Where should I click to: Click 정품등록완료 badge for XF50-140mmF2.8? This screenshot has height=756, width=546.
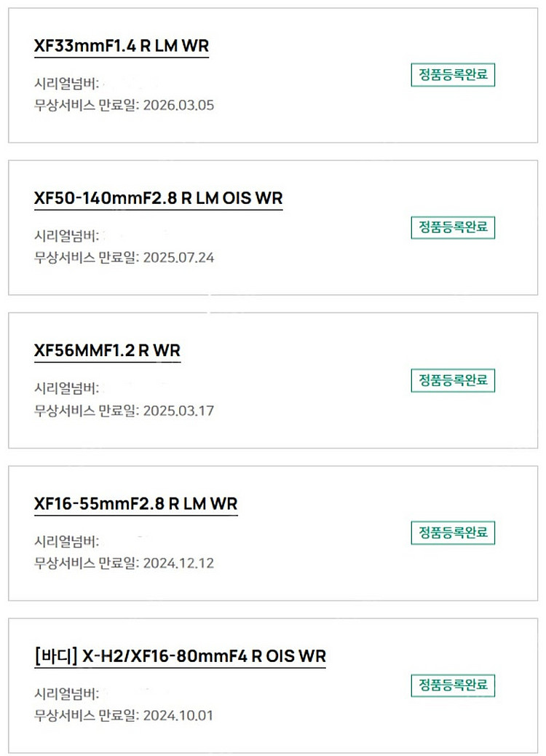coord(453,227)
